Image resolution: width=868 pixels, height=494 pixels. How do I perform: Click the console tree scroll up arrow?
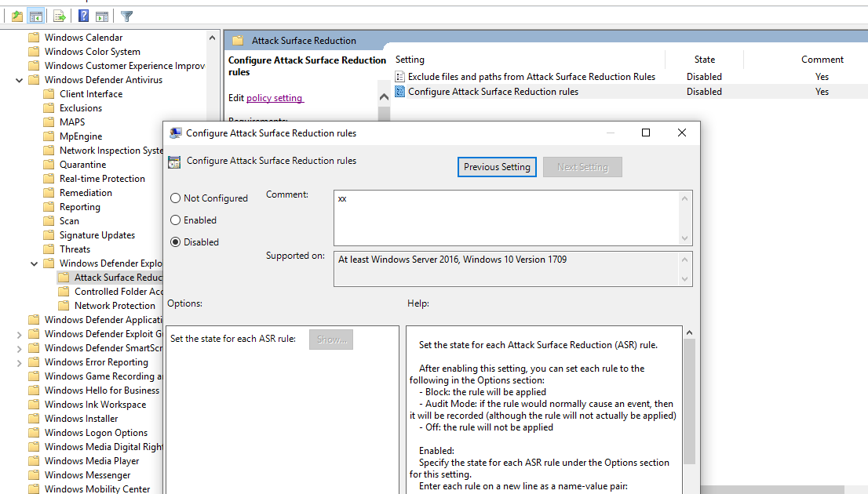click(x=212, y=38)
